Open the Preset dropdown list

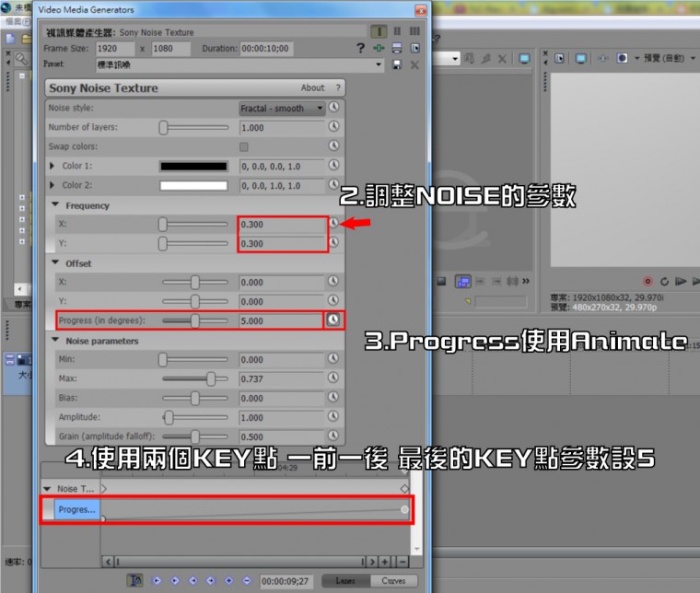(379, 64)
